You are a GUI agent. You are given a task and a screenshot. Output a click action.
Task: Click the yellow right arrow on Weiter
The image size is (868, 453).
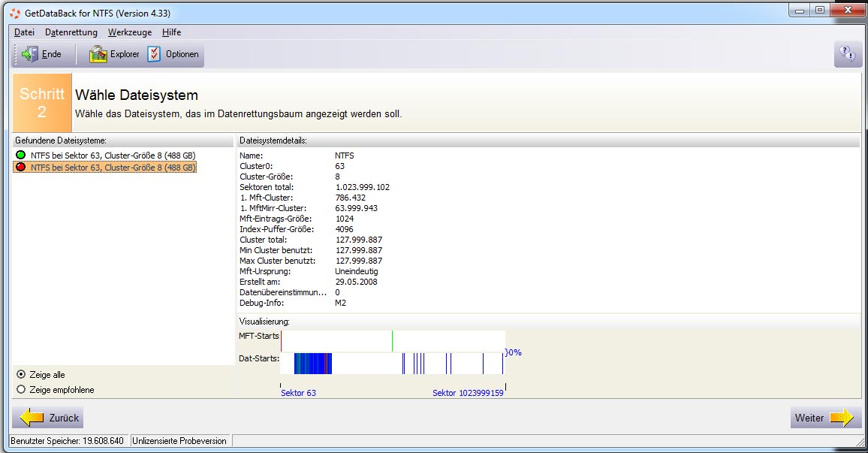[x=842, y=418]
